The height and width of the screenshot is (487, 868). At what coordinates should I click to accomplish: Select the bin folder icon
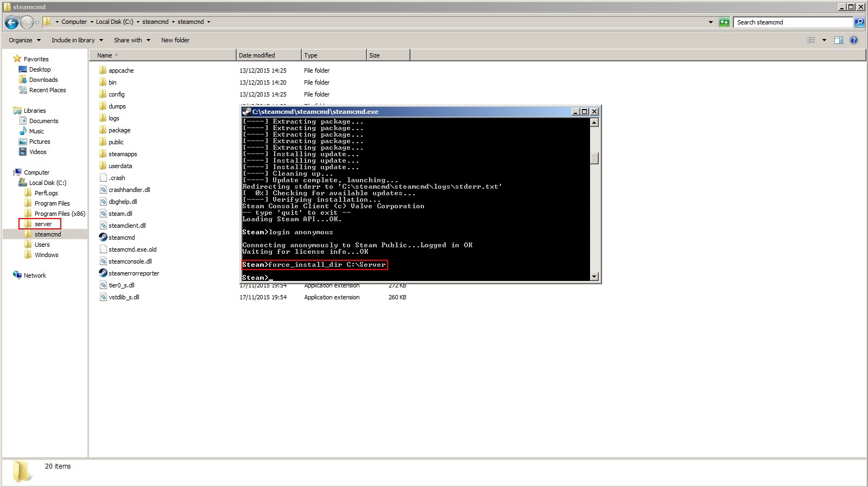[x=103, y=82]
